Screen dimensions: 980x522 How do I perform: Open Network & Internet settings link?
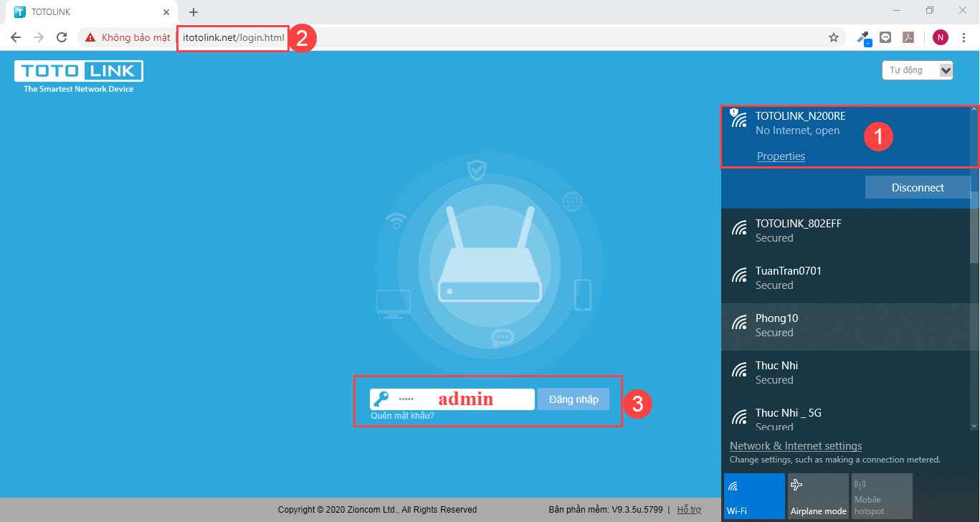coord(796,446)
